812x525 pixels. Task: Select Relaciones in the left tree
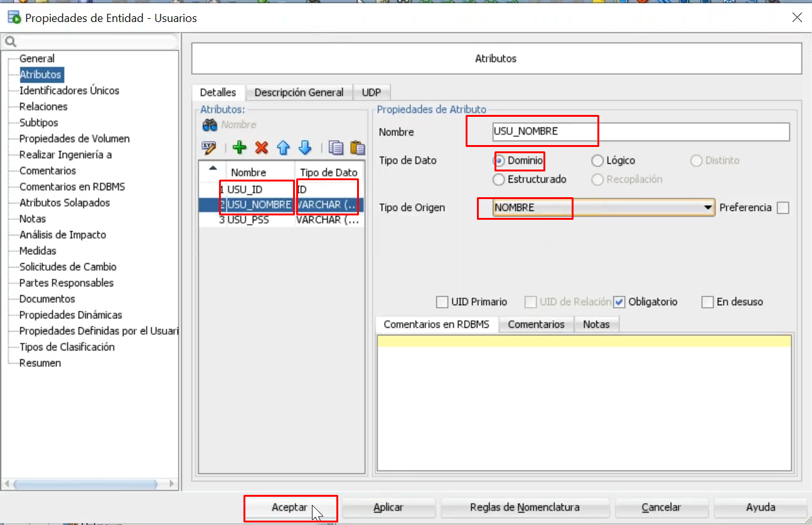43,107
